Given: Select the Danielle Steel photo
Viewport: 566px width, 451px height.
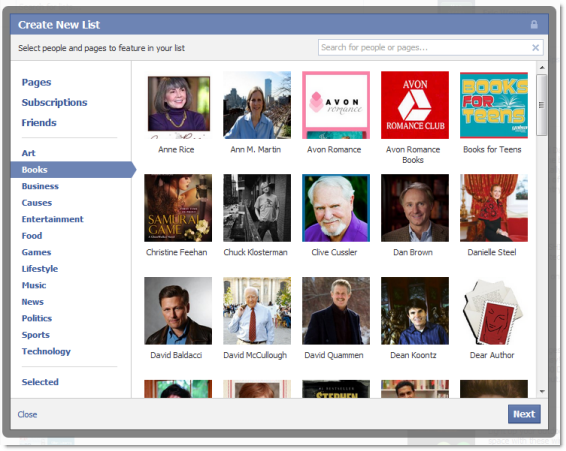Looking at the screenshot, I should (x=494, y=208).
